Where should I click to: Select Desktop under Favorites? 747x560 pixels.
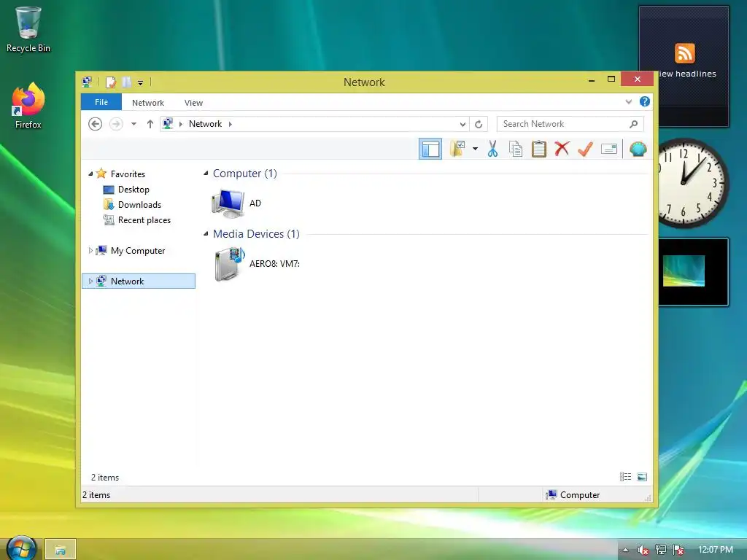point(133,189)
